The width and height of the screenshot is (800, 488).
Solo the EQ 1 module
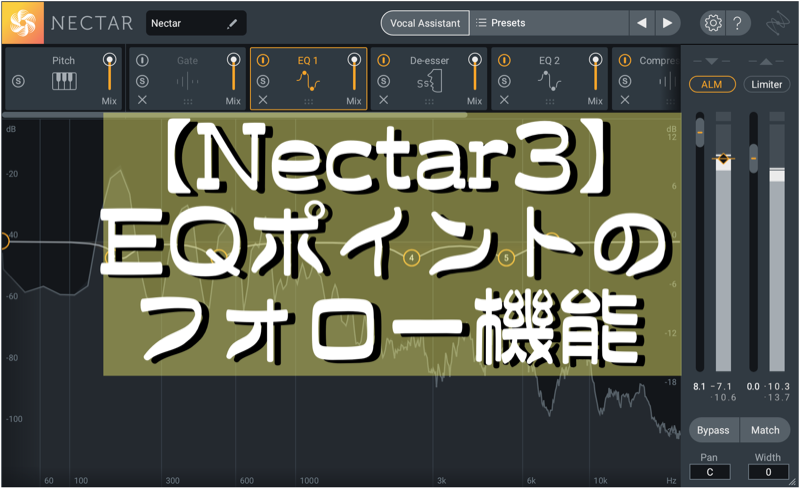tap(263, 81)
